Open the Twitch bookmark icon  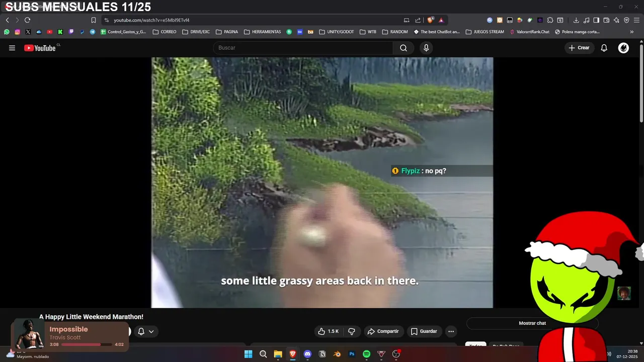pyautogui.click(x=71, y=32)
